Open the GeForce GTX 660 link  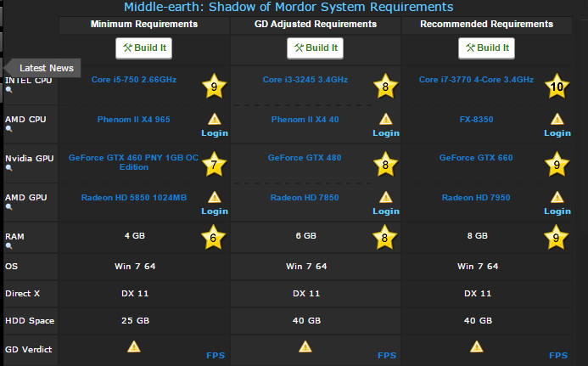476,158
